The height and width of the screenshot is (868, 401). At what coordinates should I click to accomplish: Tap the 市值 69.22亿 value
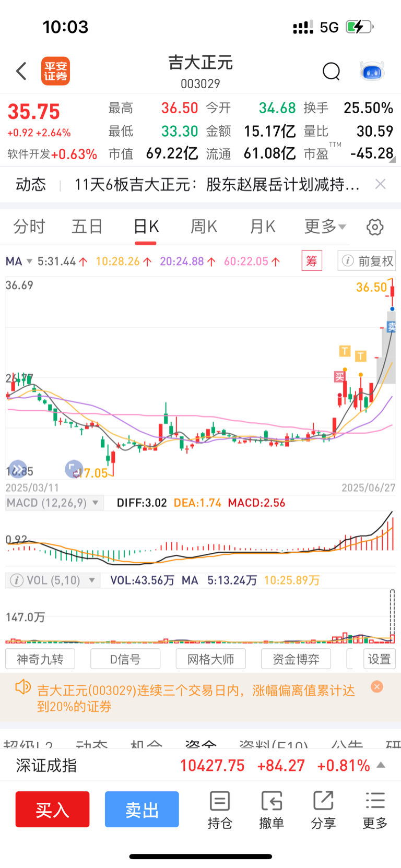[x=172, y=153]
